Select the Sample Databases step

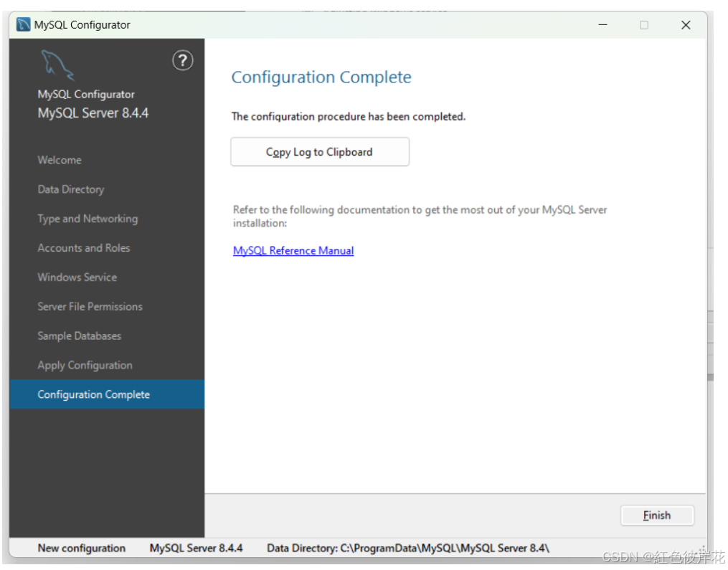pos(80,336)
